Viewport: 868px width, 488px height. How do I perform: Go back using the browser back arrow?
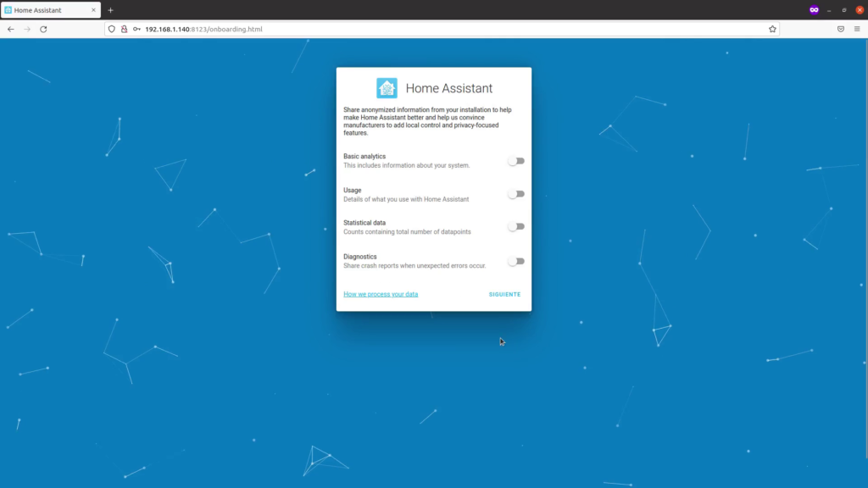tap(9, 28)
